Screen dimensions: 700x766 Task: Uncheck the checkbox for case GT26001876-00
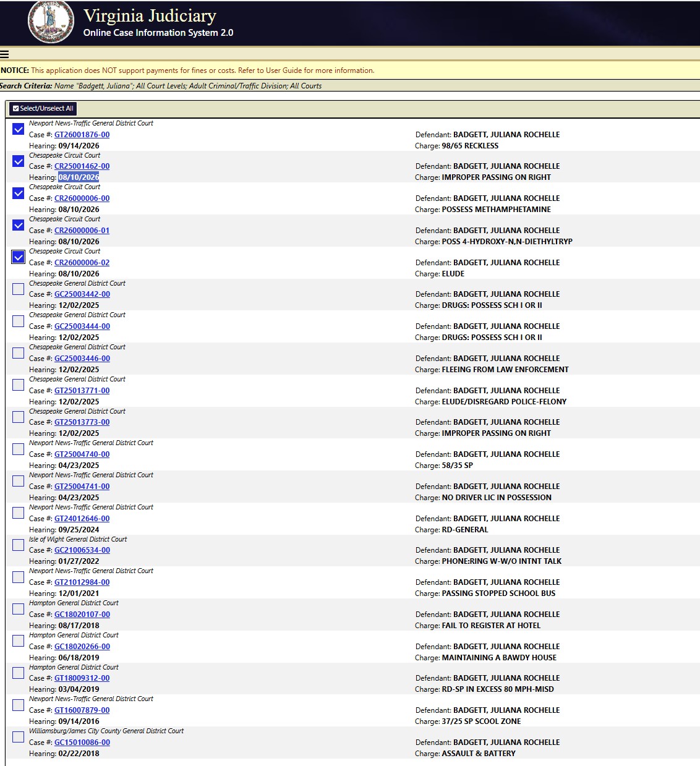[x=19, y=129]
